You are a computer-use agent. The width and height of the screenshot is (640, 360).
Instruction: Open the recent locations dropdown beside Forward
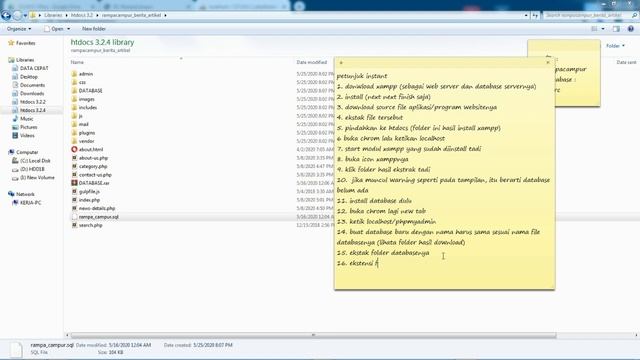point(25,16)
